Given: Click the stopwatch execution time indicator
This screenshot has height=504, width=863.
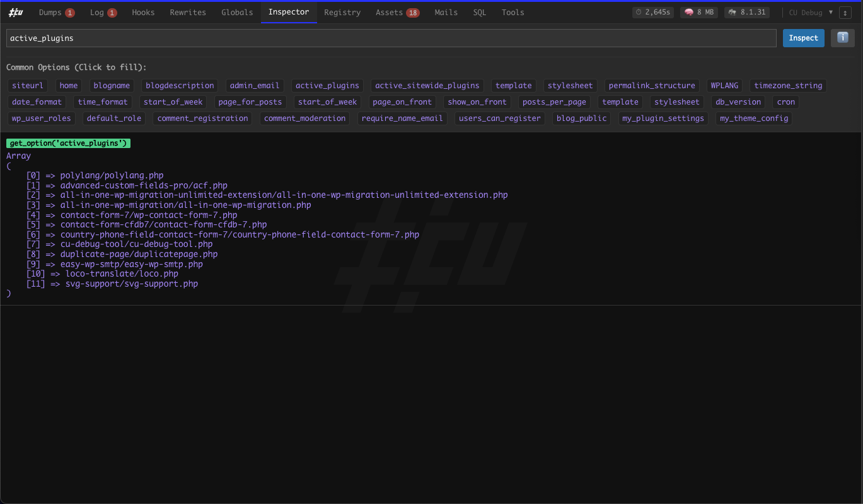Looking at the screenshot, I should (x=652, y=11).
